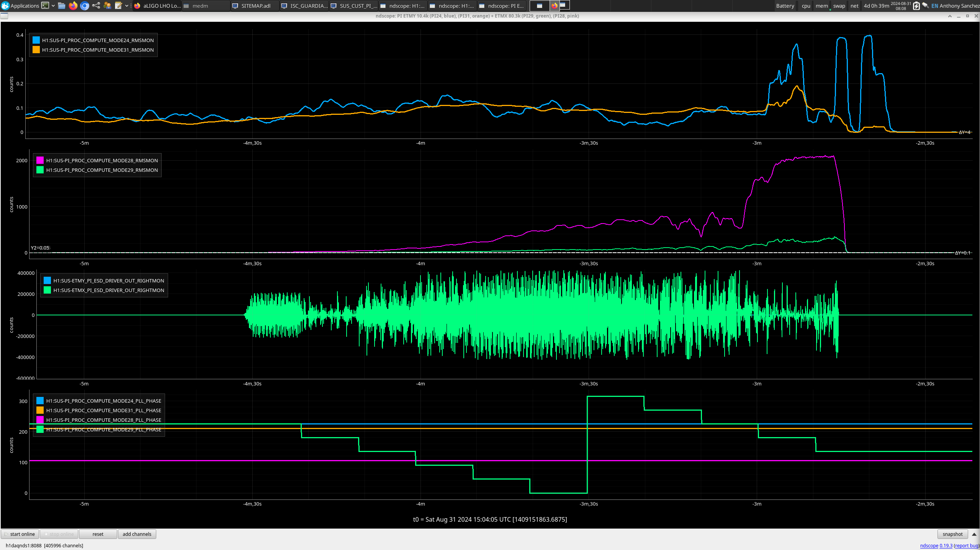Switch to the SUS_CUST_PI taskbar window
980x550 pixels.
pos(354,6)
